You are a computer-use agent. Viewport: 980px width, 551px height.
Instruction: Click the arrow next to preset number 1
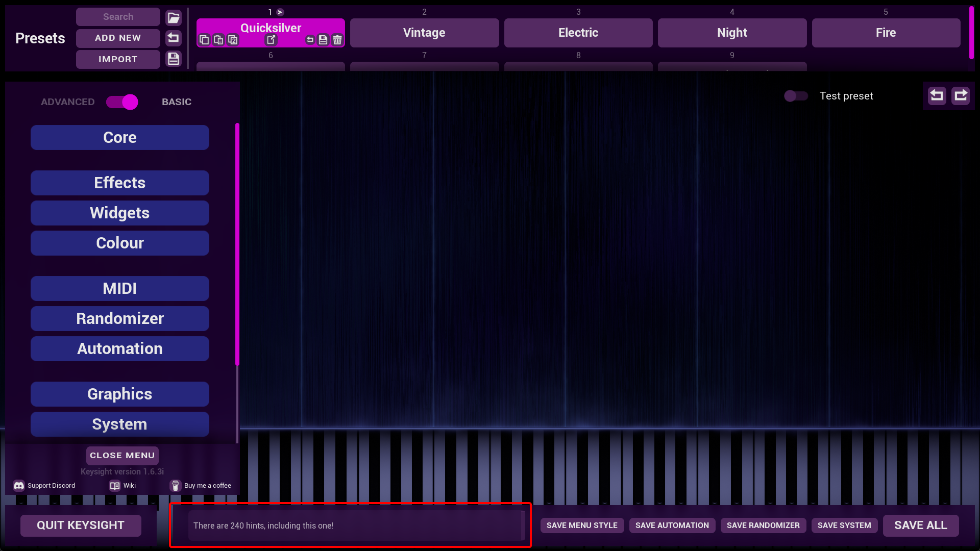tap(280, 12)
